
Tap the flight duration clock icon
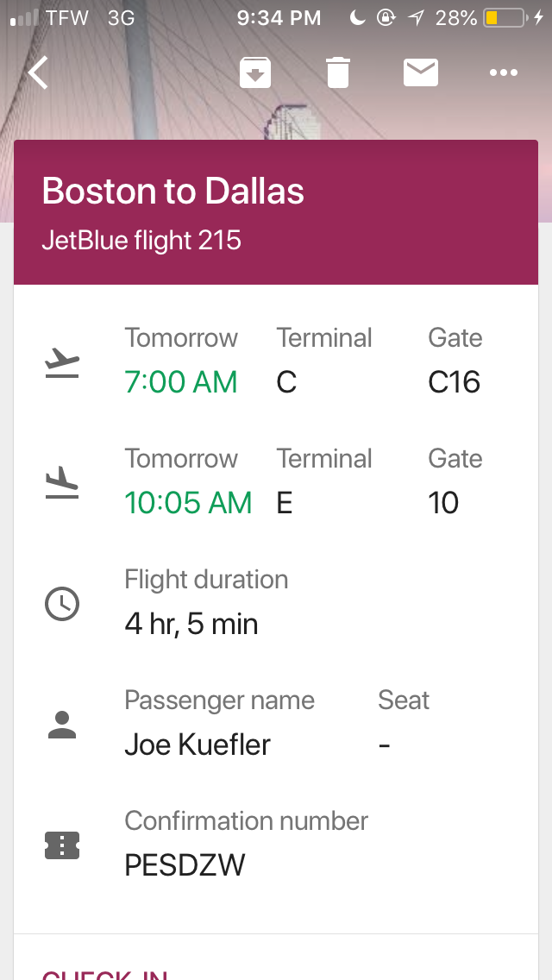62,604
